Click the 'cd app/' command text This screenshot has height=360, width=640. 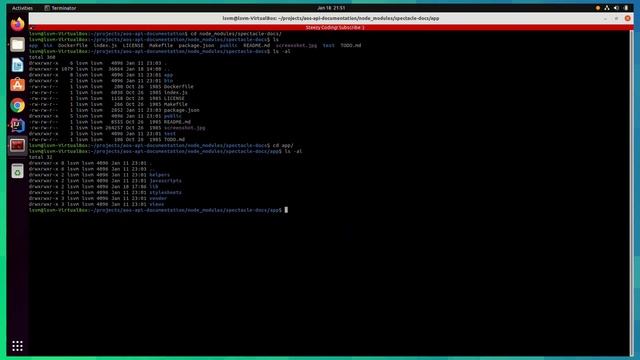click(x=283, y=145)
